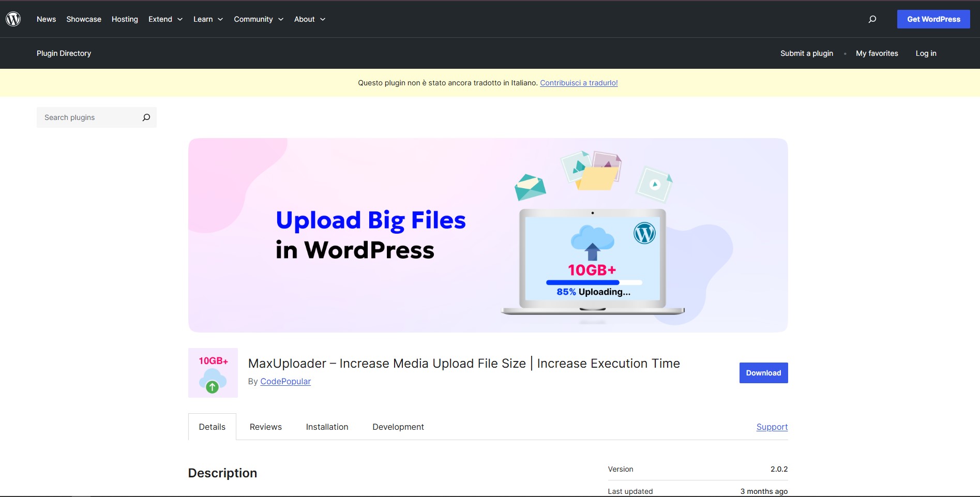Select the Details tab

click(212, 427)
